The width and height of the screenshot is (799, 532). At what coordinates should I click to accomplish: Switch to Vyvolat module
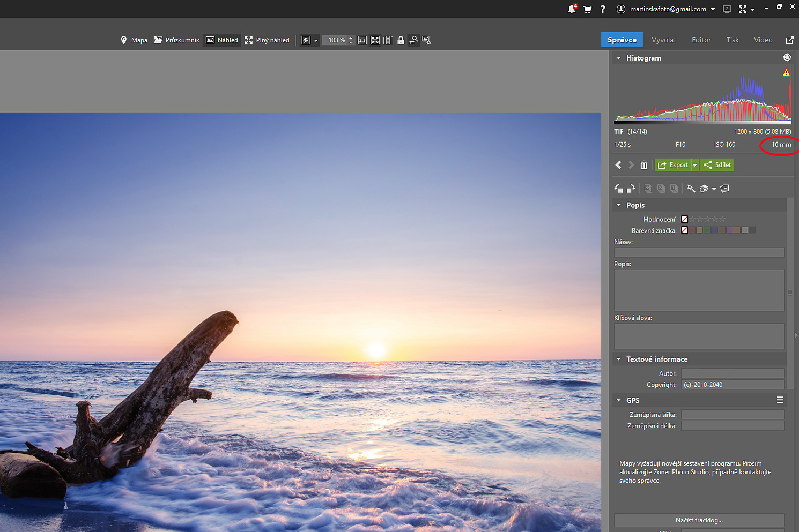[664, 40]
